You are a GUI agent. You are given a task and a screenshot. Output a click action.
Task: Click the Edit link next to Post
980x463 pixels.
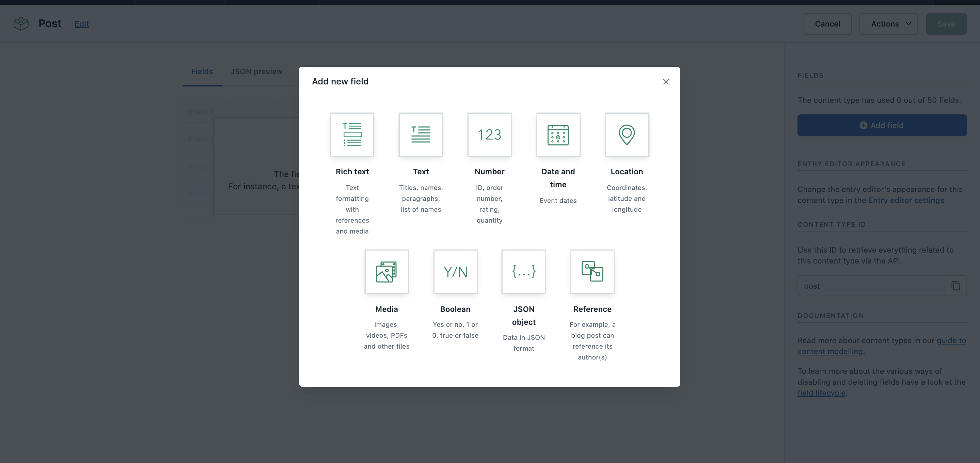click(81, 24)
